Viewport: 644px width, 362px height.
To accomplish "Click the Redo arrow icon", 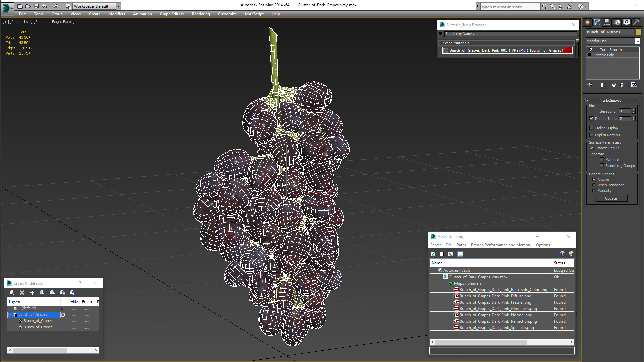I will 56,6.
